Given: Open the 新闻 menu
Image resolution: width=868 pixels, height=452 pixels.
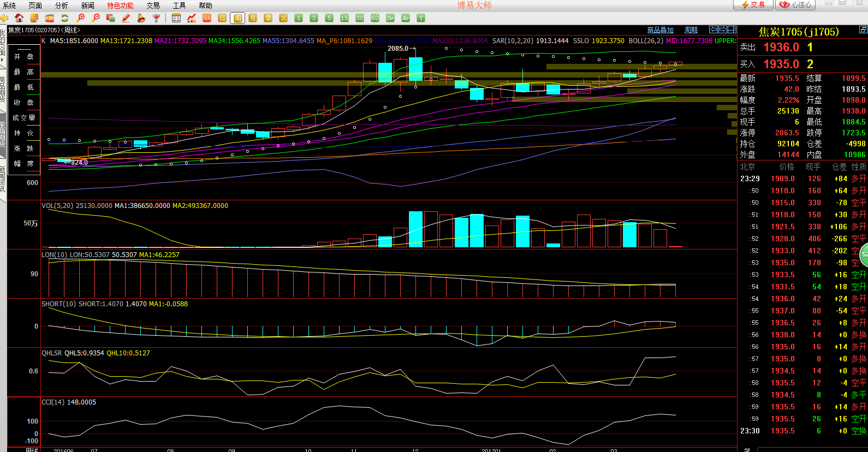Looking at the screenshot, I should [88, 5].
